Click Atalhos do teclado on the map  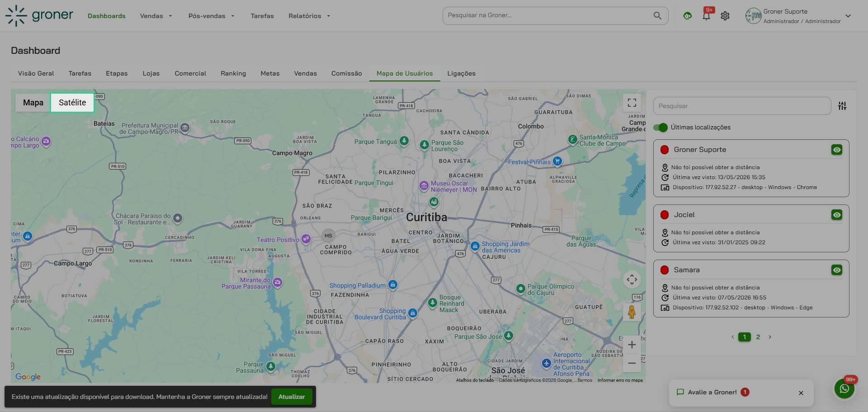tap(475, 380)
